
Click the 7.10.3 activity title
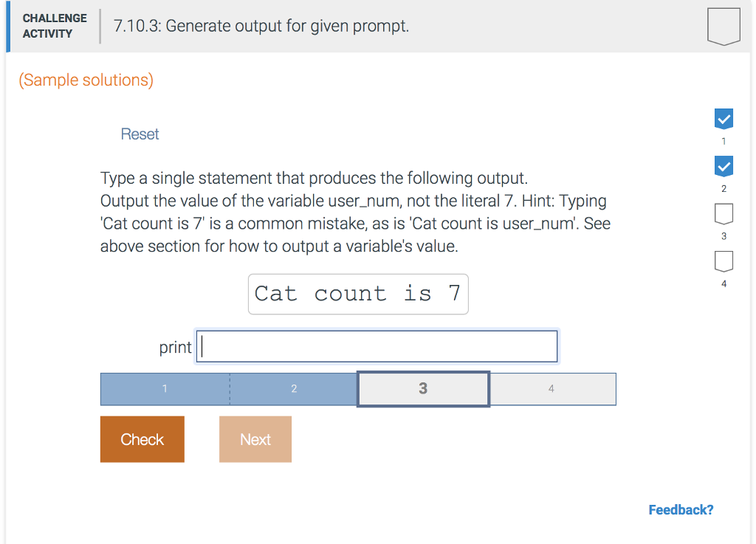[x=260, y=25]
